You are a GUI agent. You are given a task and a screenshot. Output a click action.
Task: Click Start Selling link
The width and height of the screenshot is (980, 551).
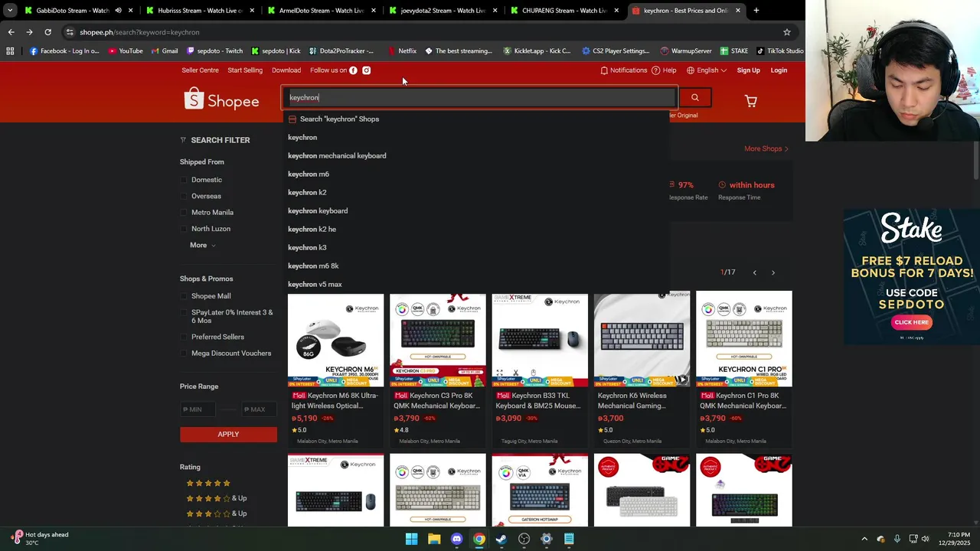[245, 70]
